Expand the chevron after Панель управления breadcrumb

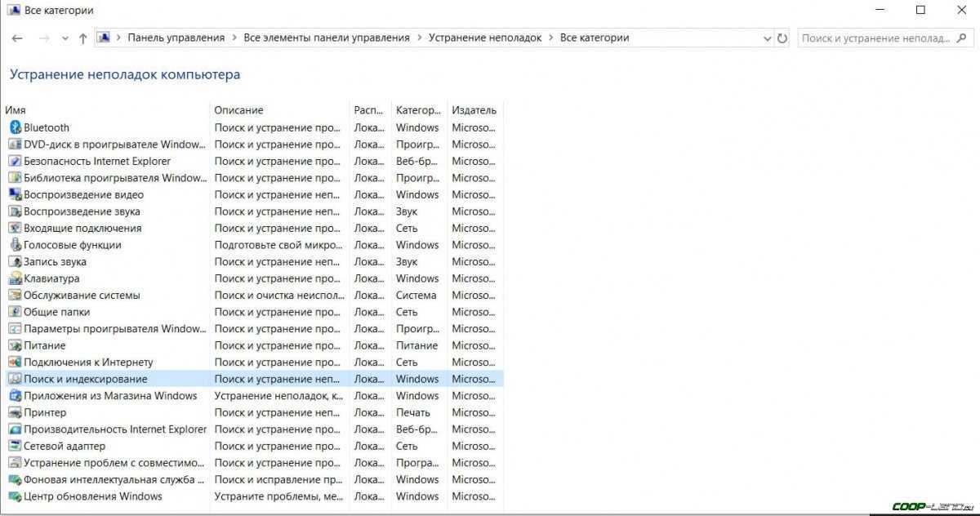[234, 38]
